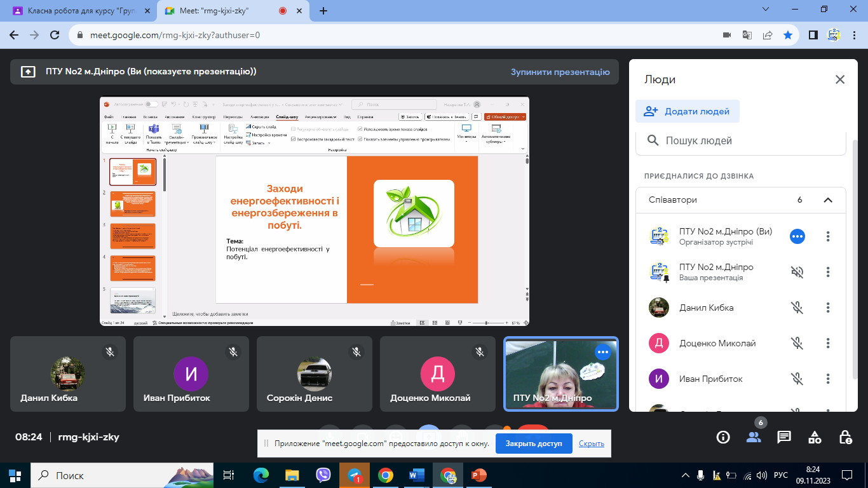Mute Доценко Миколай in people list
Screen dimensions: 868x488
797,343
